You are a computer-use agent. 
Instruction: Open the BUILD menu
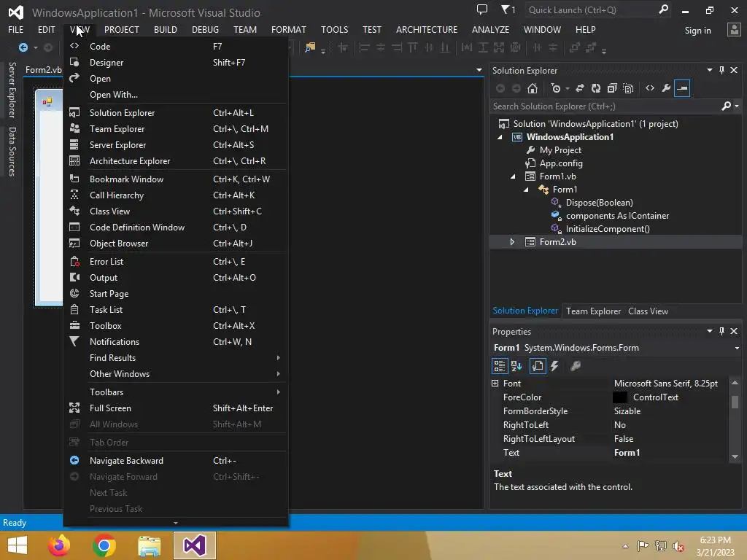coord(166,29)
